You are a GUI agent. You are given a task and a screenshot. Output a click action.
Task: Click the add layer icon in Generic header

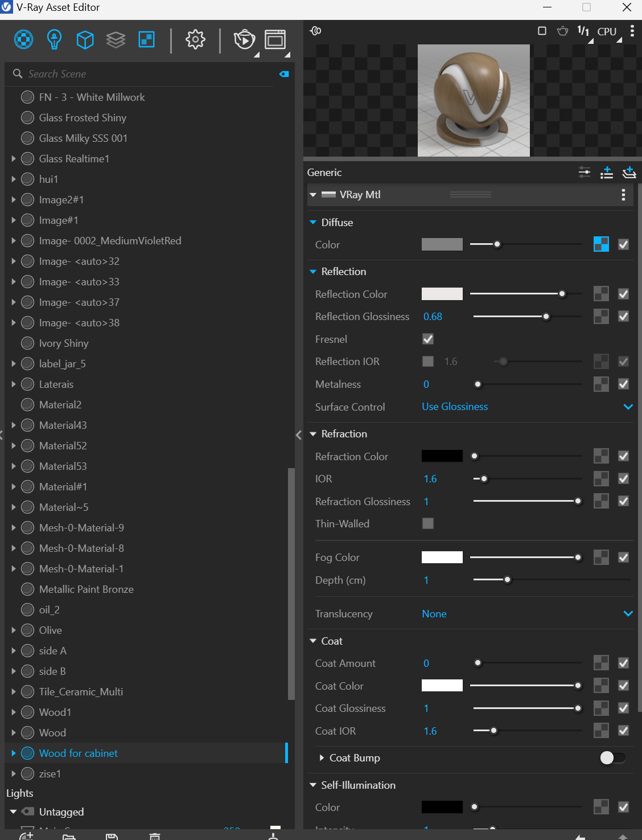(x=629, y=172)
